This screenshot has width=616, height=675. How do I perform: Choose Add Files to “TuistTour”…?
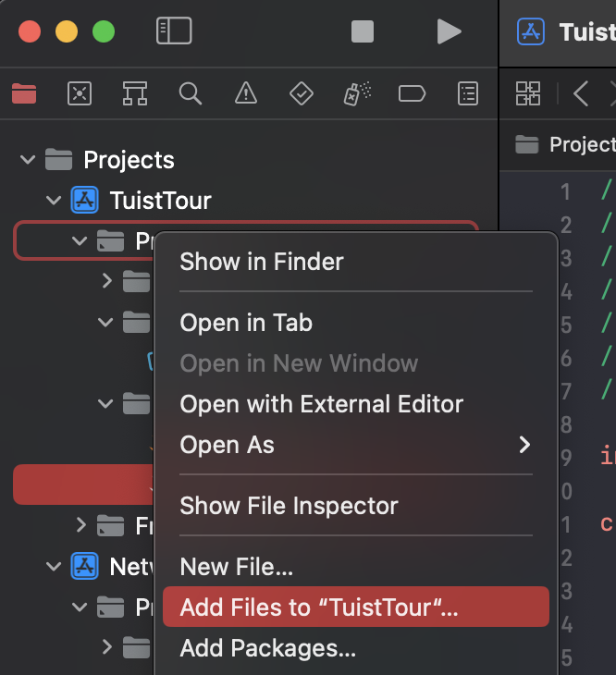(x=356, y=607)
